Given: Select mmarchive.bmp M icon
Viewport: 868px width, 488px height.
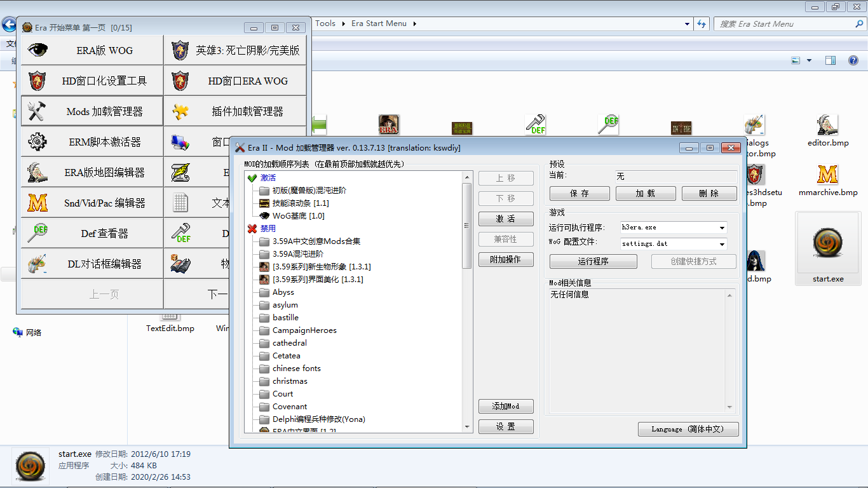Looking at the screenshot, I should [x=827, y=174].
